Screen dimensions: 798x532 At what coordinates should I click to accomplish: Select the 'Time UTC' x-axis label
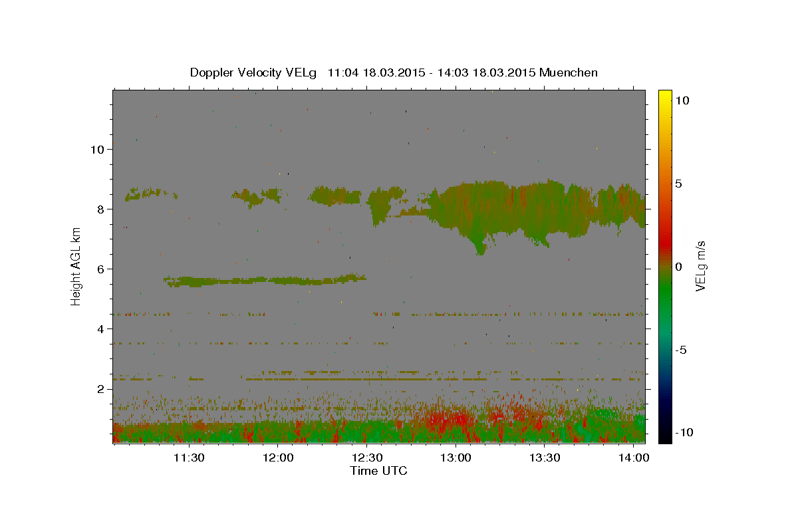(x=378, y=471)
